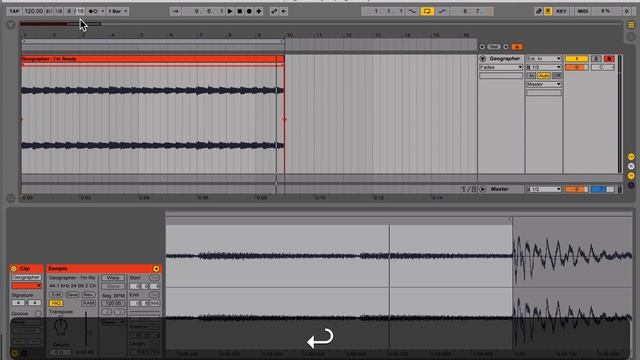Stop playback with the Stop button
Image resolution: width=640 pixels, height=360 pixels.
240,11
